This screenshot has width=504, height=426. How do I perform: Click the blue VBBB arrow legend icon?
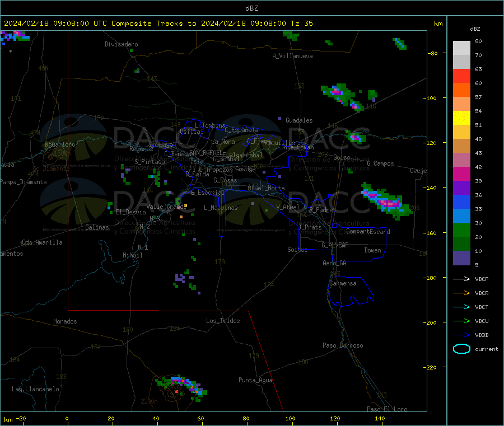[461, 335]
